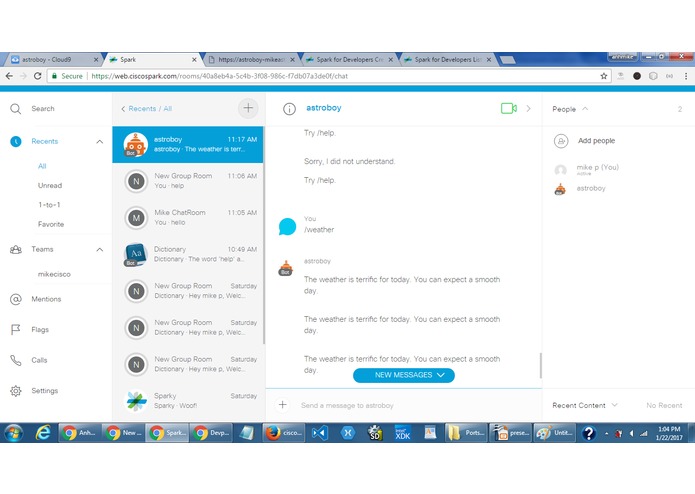Click the right chevron next to video icon
Viewport: 695px width, 494px height.
click(528, 109)
